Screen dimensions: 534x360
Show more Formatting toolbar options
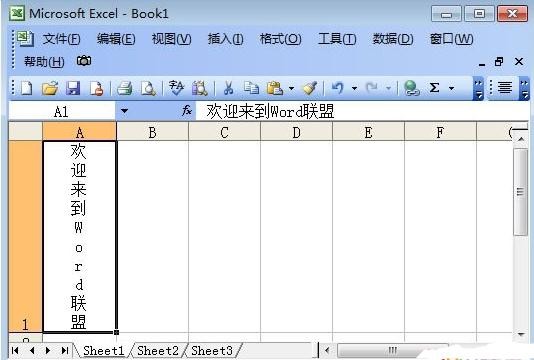[525, 88]
